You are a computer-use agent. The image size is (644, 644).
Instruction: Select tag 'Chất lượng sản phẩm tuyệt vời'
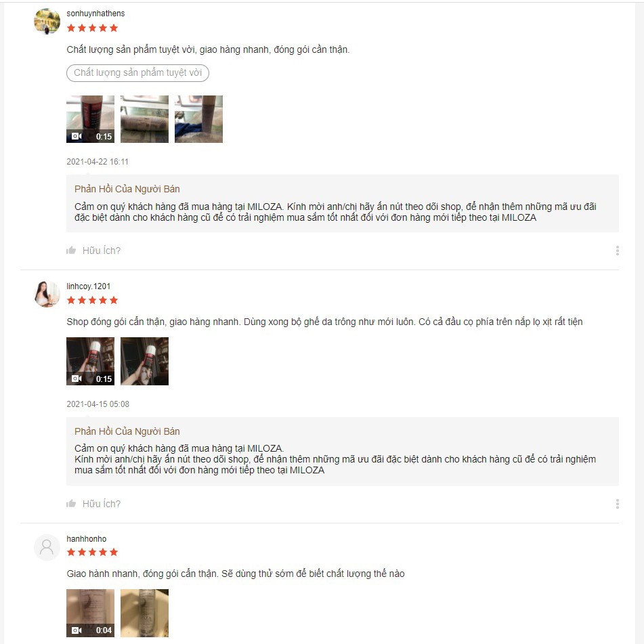(x=137, y=72)
